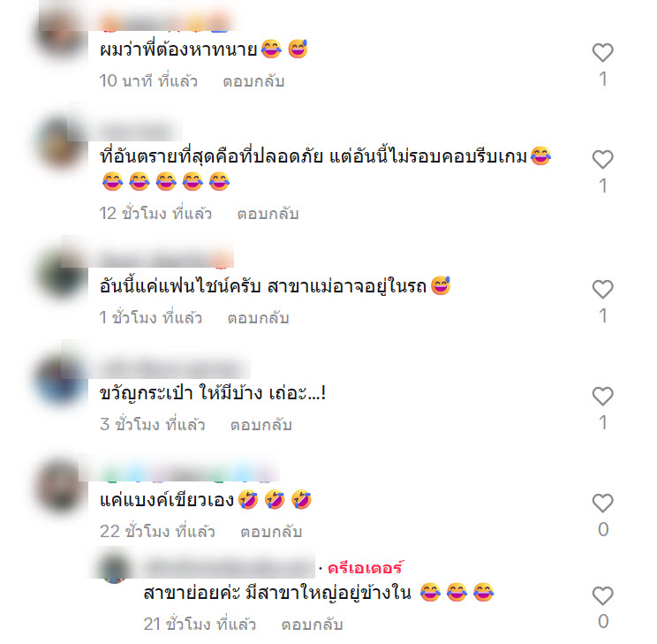
Task: Reply to the creator's 21 ชั่วโมง comment
Action: (312, 625)
